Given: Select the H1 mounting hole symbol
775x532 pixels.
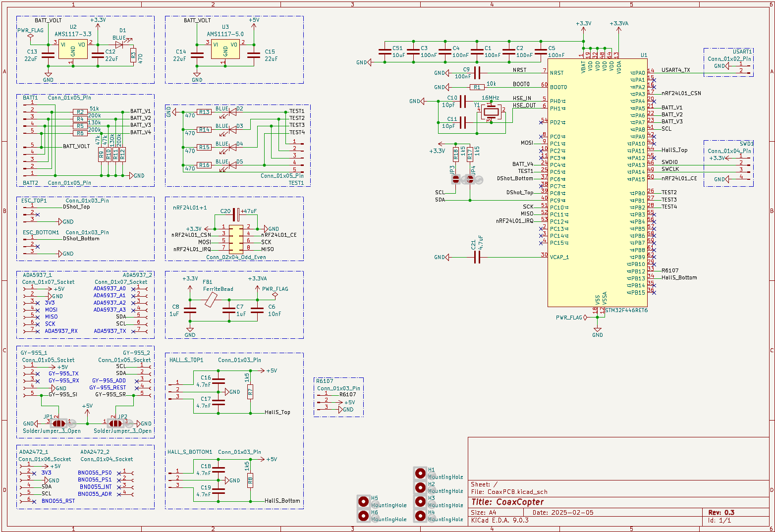Looking at the screenshot, I should (x=420, y=473).
